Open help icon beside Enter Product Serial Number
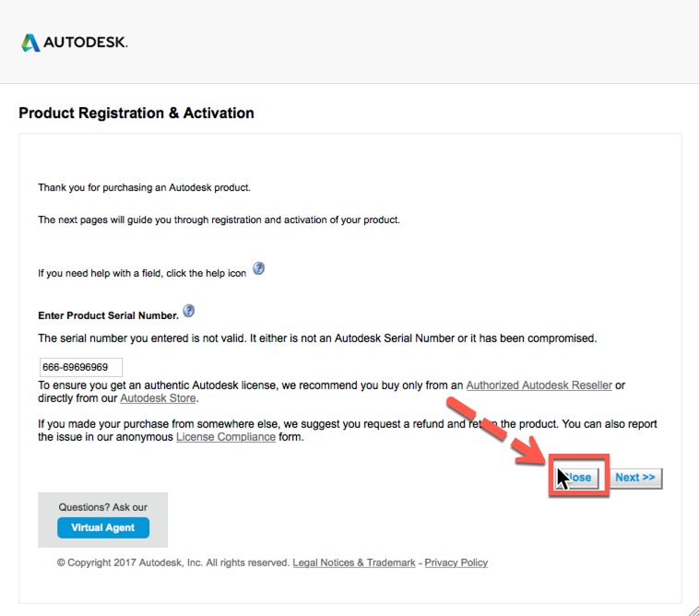The height and width of the screenshot is (616, 699). [x=188, y=311]
